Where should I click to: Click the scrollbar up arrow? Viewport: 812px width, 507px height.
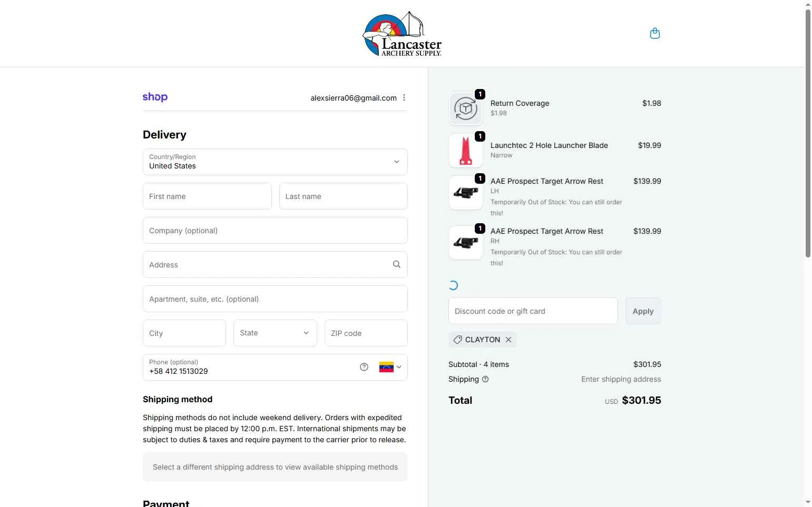(x=808, y=4)
